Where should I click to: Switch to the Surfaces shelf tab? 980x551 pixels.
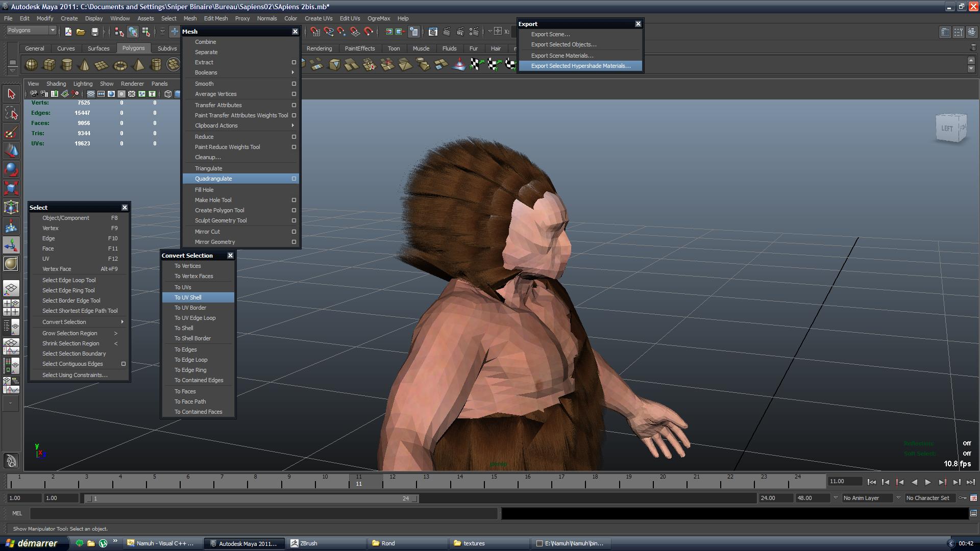click(x=99, y=48)
